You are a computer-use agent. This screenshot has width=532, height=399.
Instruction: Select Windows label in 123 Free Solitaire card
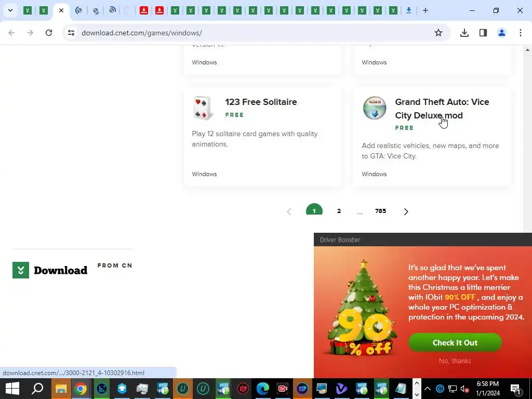pyautogui.click(x=204, y=174)
